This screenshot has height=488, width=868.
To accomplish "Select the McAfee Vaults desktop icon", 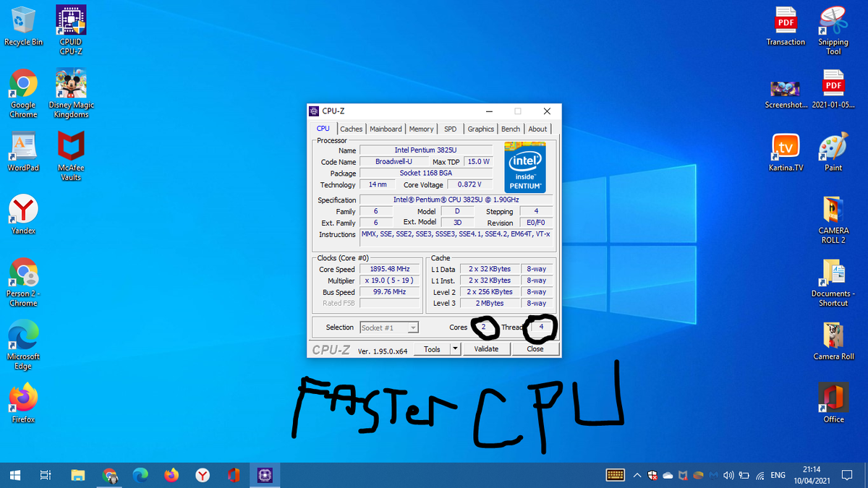I will [71, 156].
